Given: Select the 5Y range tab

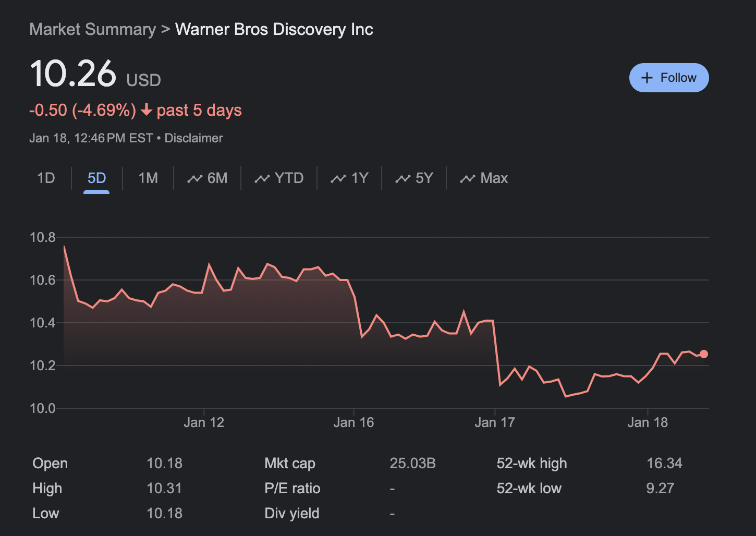Looking at the screenshot, I should click(414, 178).
